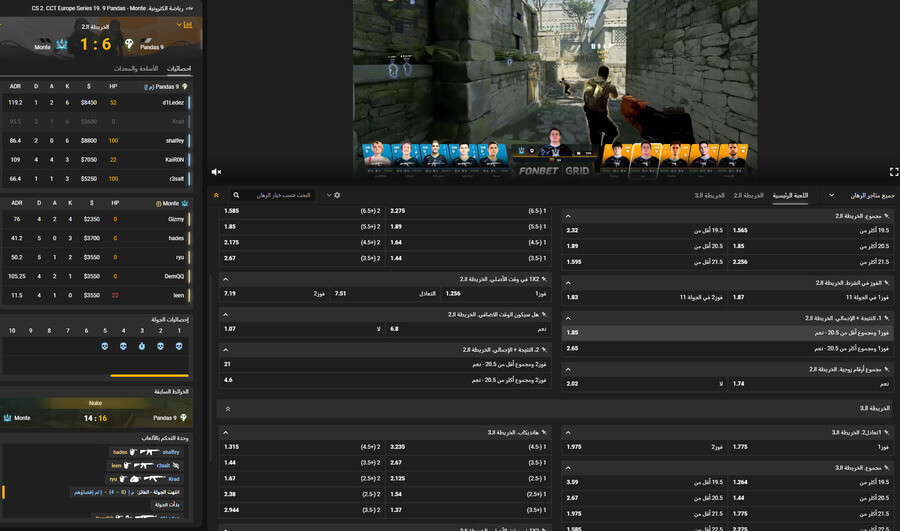Select the round 5 skull icon
Viewport: 900px width, 531px height.
click(104, 346)
